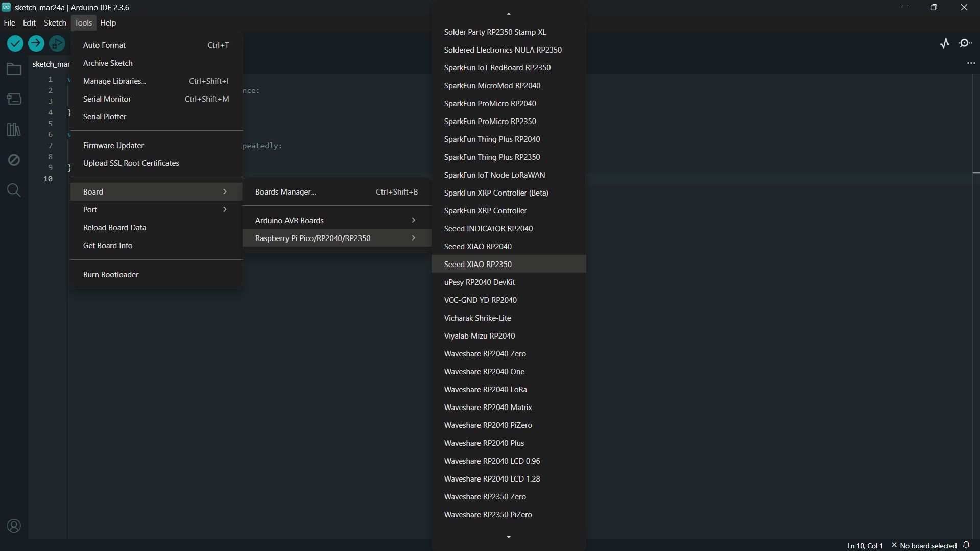Open the Sketchbook folder panel

click(x=14, y=69)
